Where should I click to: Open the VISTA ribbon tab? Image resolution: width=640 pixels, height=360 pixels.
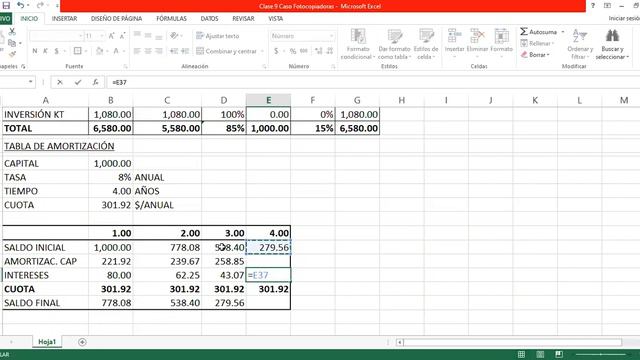pos(276,19)
